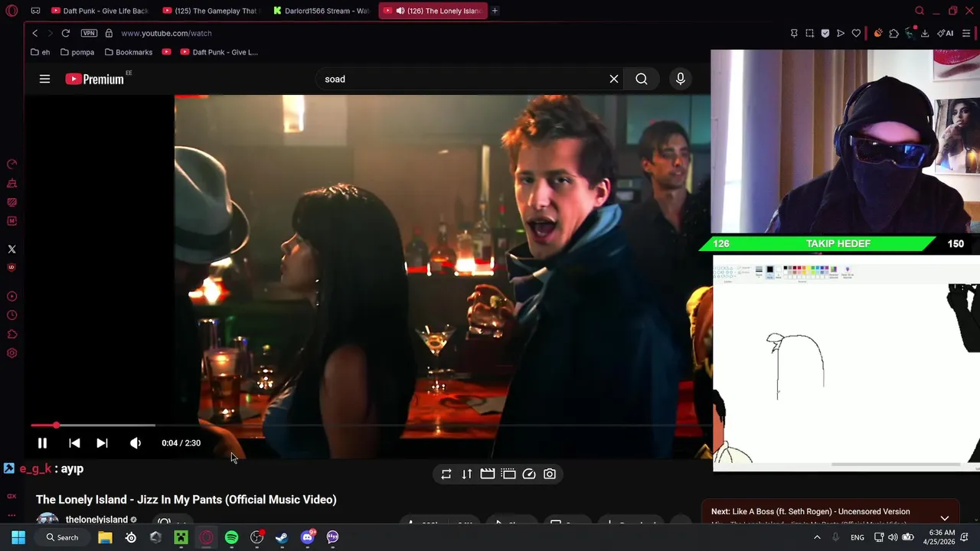The width and height of the screenshot is (980, 551).
Task: Open the Opera sidebar settings gear
Action: pyautogui.click(x=11, y=354)
